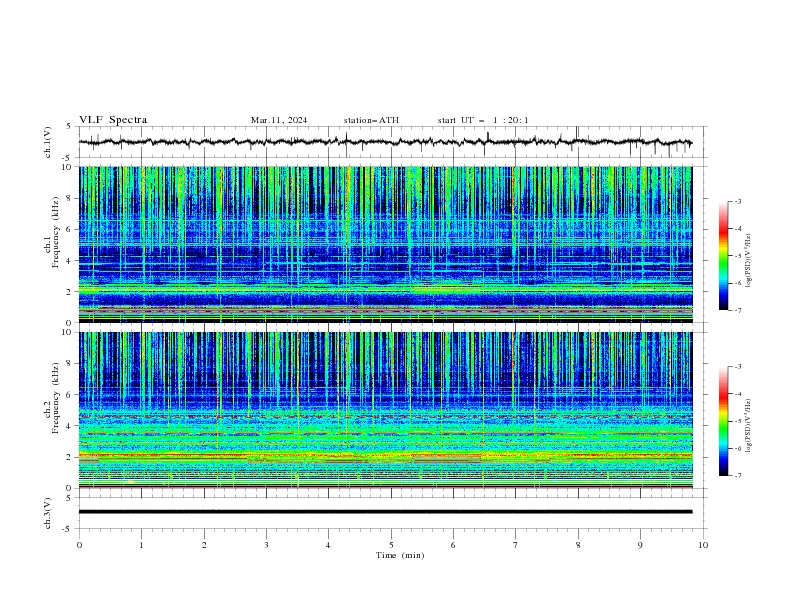This screenshot has height=612, width=792.
Task: Click the "6" kHz tick on ch.2 spectrogram
Action: tap(71, 394)
